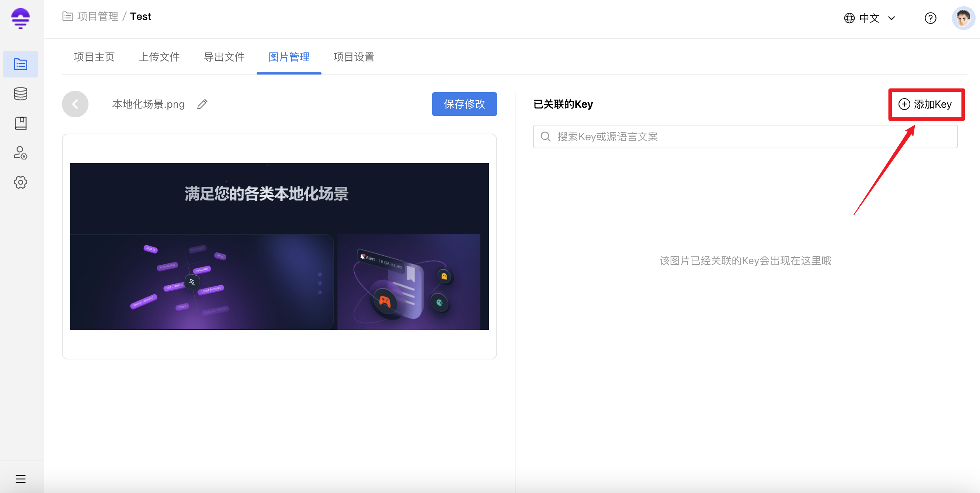Switch to 项目主页 tab
Screen dimensions: 980x493
(x=94, y=57)
